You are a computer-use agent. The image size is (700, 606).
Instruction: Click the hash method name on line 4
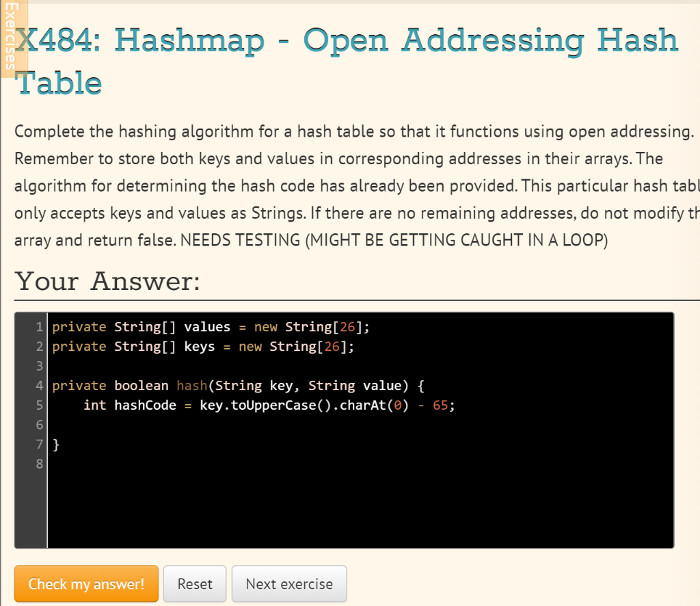(191, 385)
